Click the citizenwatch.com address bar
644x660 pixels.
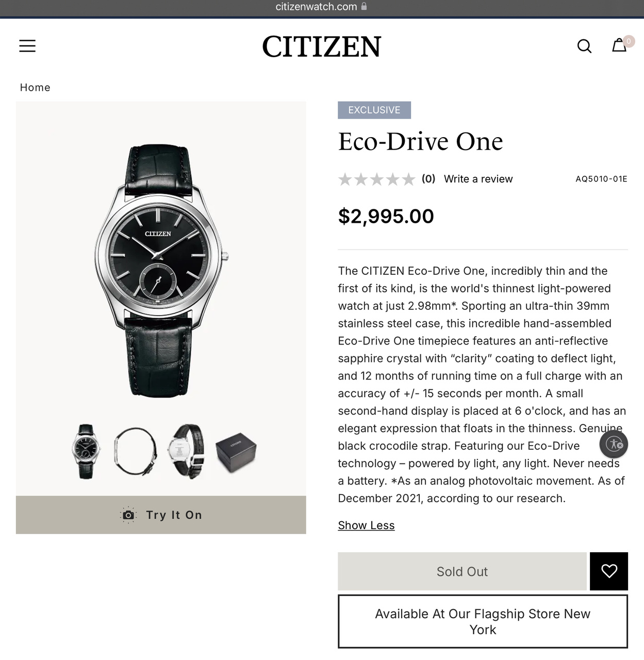[x=322, y=7]
